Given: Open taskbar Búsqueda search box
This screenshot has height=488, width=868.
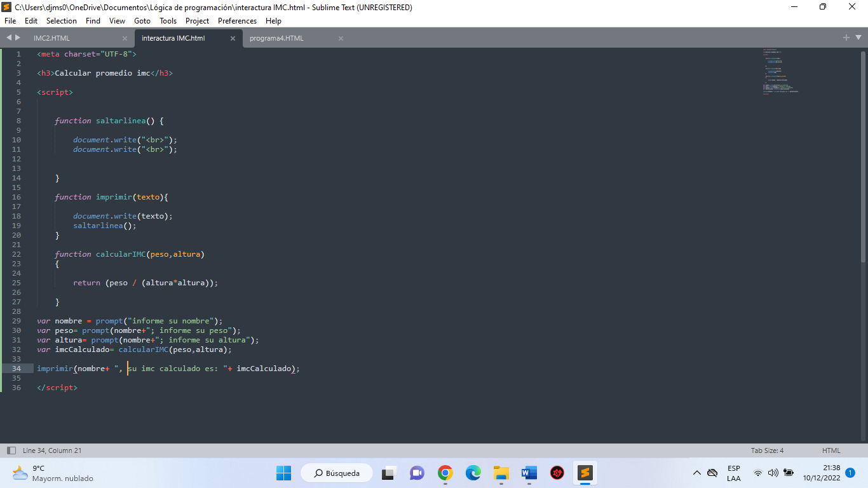Looking at the screenshot, I should (x=338, y=473).
